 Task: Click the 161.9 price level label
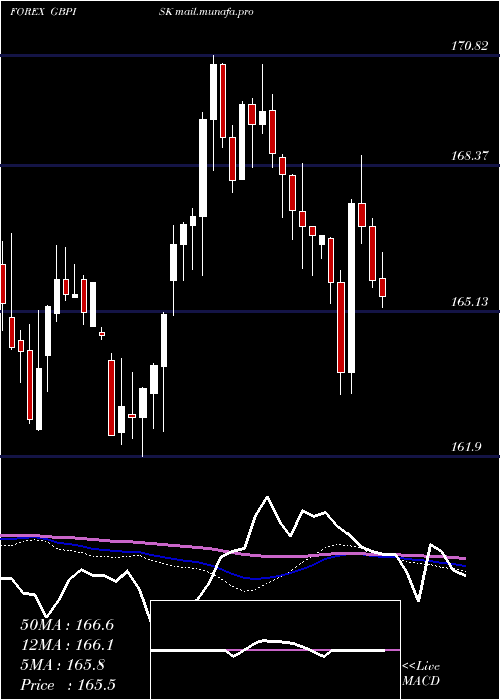466,447
